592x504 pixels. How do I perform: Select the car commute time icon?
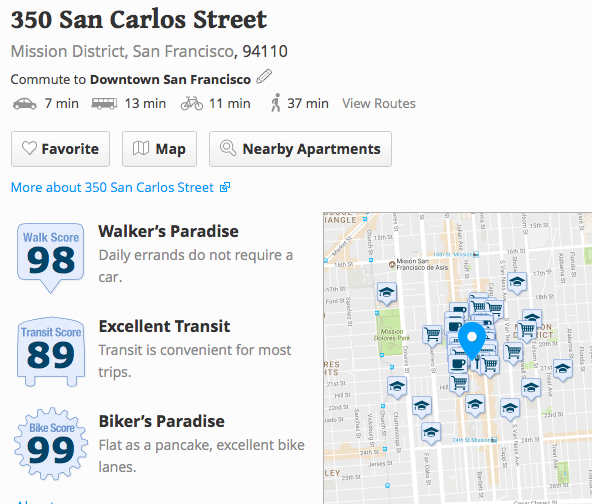[x=25, y=103]
